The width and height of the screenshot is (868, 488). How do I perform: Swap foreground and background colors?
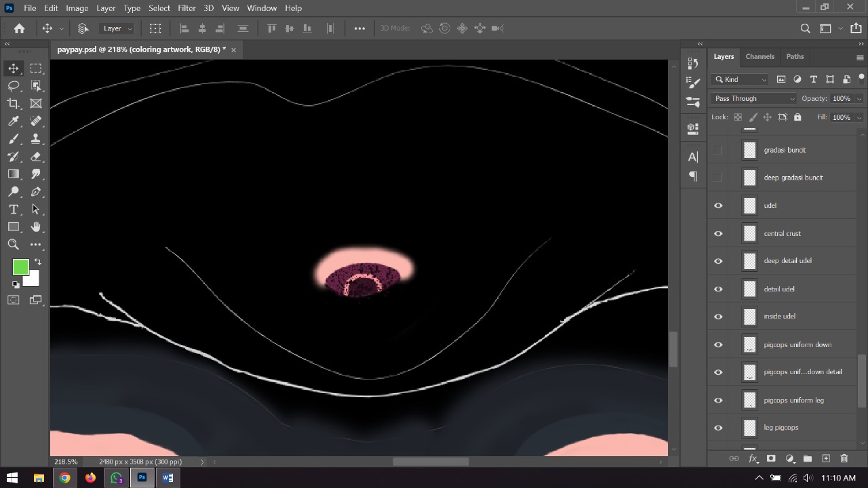[x=37, y=262]
